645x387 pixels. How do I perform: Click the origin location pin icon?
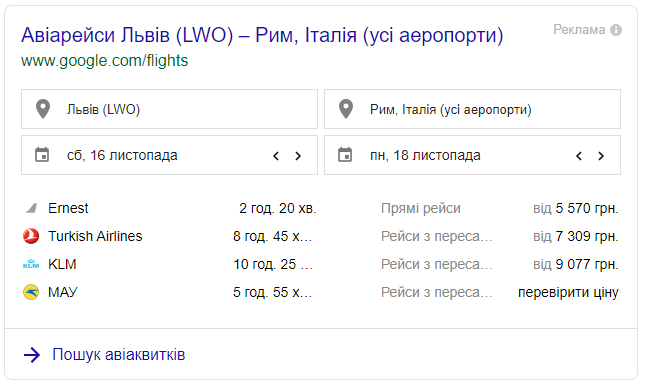pyautogui.click(x=43, y=109)
